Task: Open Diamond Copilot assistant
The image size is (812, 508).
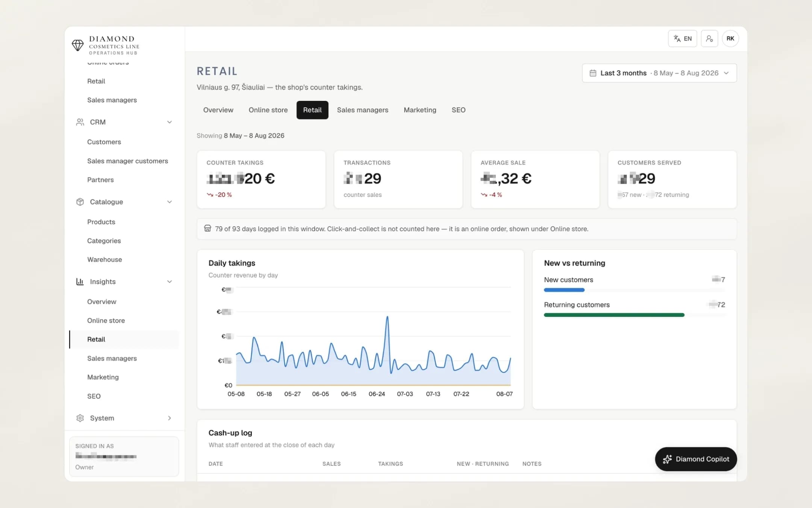Action: coord(696,459)
